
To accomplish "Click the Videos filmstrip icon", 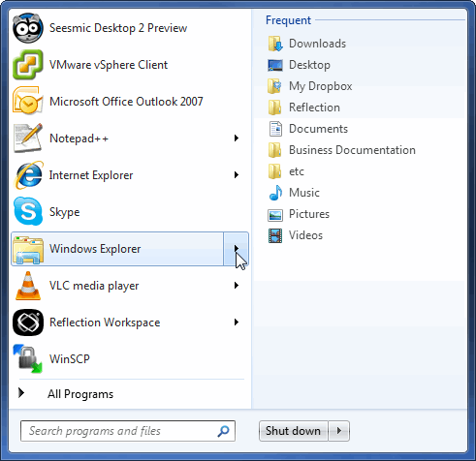I will point(275,235).
